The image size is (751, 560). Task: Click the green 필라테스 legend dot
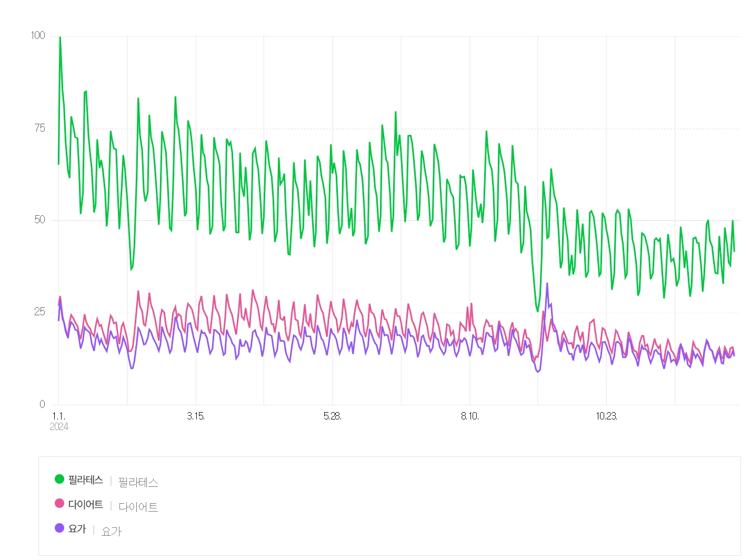click(x=59, y=479)
